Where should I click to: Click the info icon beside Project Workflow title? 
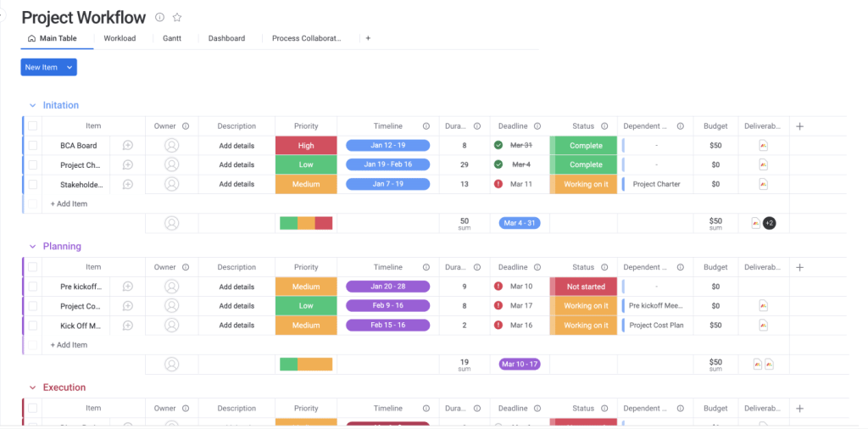pyautogui.click(x=159, y=17)
